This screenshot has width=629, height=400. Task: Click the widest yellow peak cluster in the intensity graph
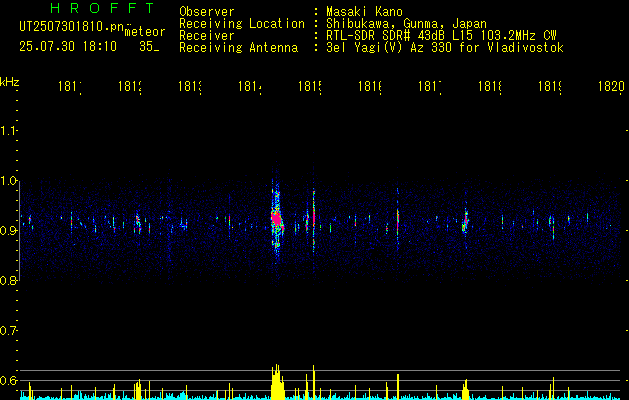278,382
